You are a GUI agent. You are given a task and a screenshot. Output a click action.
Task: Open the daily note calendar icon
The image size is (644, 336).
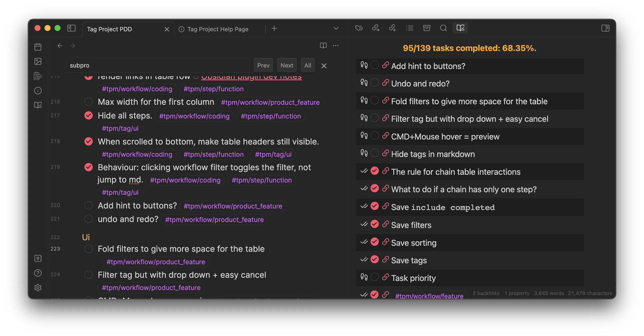[x=38, y=47]
